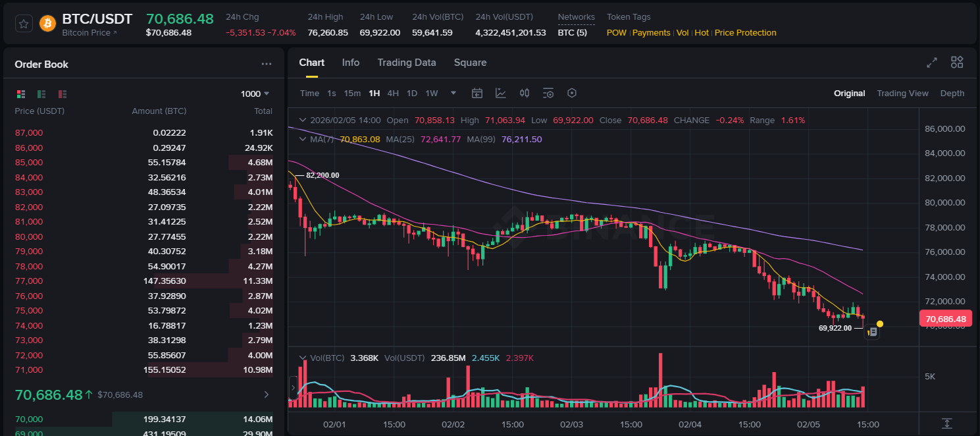980x436 pixels.
Task: Open more chart intervals dropdown arrow
Action: (453, 93)
